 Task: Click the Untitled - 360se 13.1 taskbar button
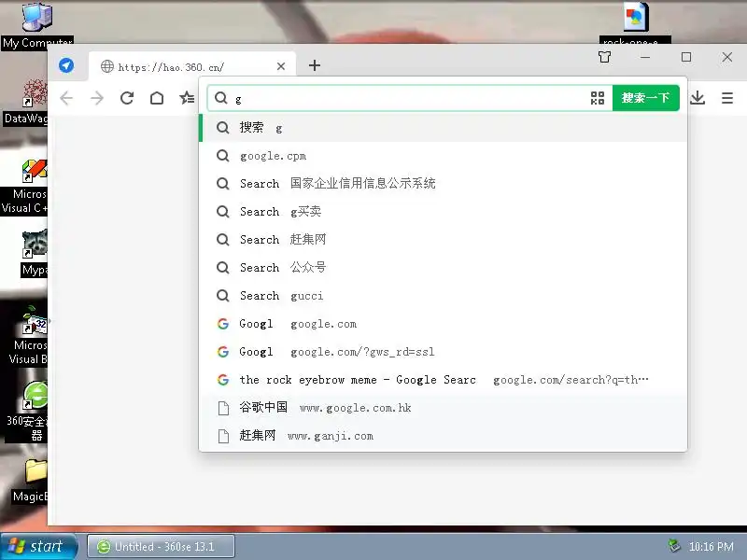[x=161, y=546]
